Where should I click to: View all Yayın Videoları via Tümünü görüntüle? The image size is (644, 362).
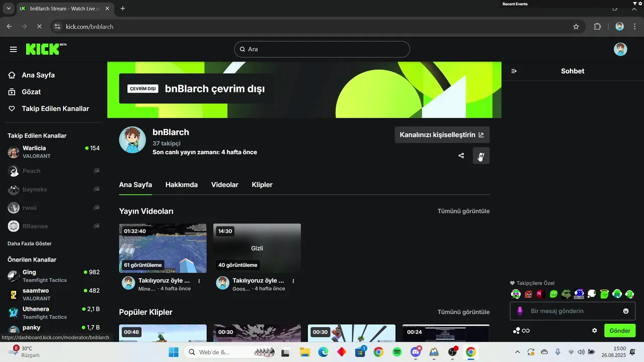(x=463, y=211)
